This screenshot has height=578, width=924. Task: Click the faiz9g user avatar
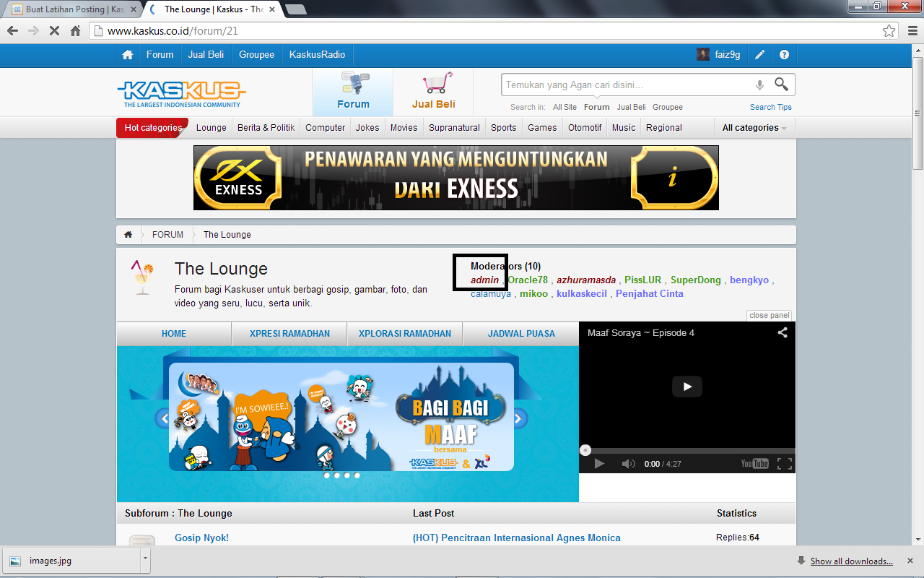[702, 55]
